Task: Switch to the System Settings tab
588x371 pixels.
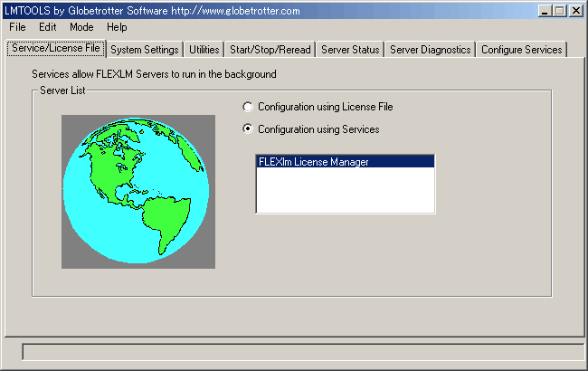Action: 145,50
